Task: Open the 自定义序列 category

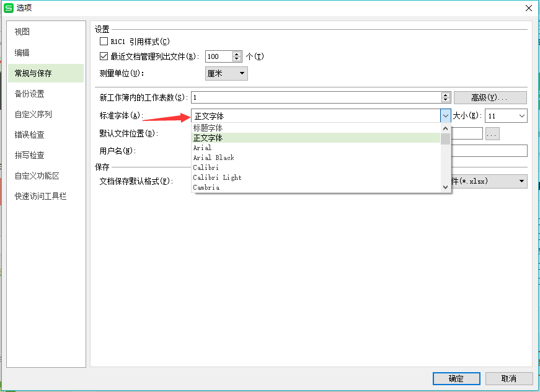Action: tap(46, 114)
